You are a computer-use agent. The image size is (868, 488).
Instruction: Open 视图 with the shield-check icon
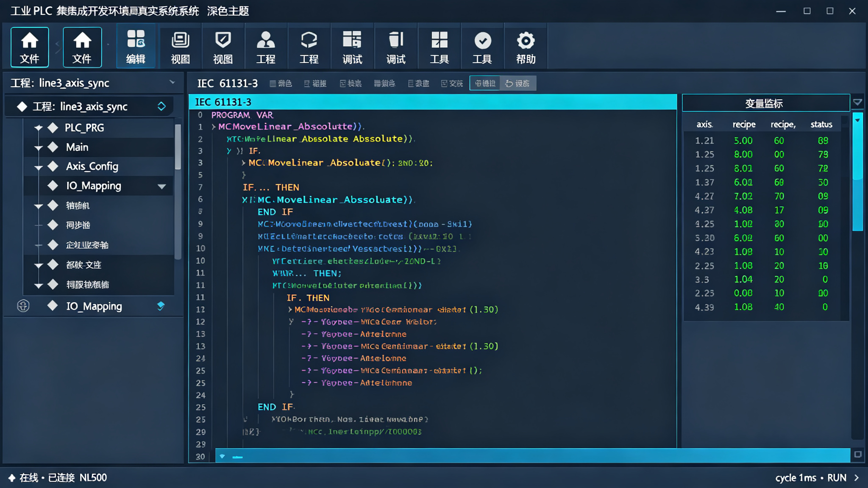[223, 47]
